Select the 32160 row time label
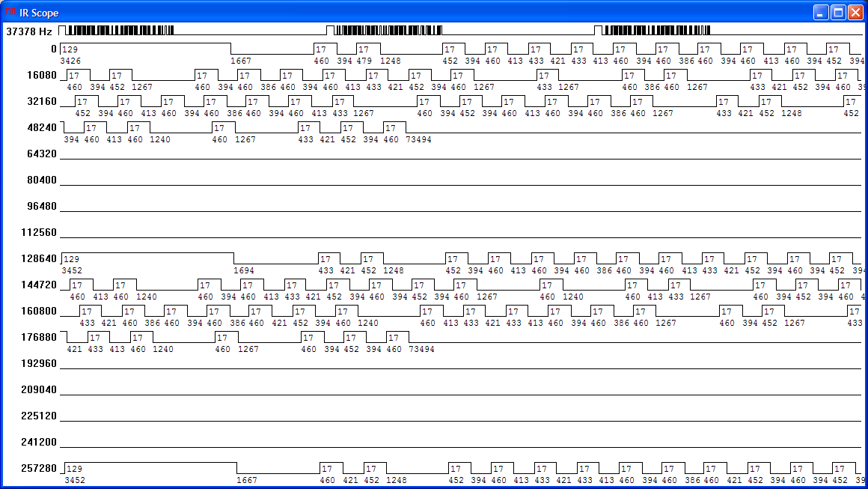Viewport: 868px width, 489px height. click(x=42, y=101)
